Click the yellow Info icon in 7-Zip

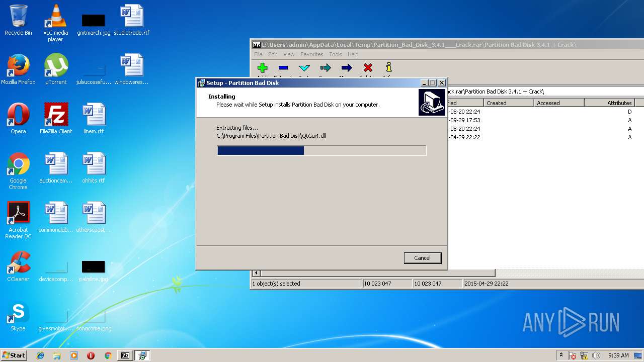(388, 68)
